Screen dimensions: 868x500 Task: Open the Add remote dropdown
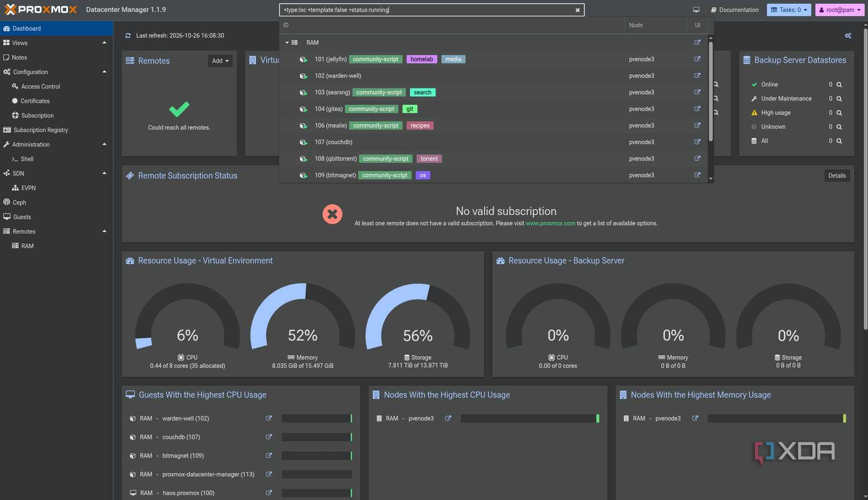[x=220, y=61]
